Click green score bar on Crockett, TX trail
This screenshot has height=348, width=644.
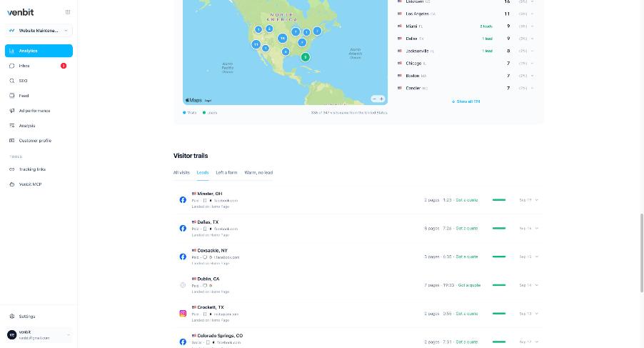499,314
